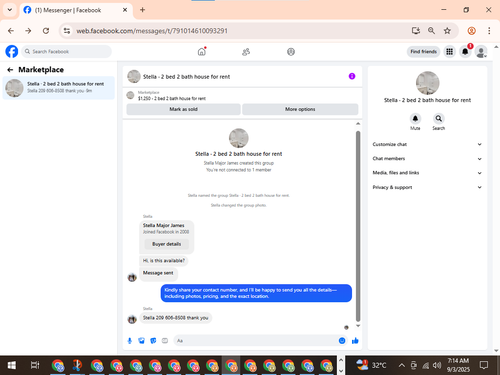The image size is (500, 375).
Task: Bookmark this page with star icon
Action: (x=447, y=31)
